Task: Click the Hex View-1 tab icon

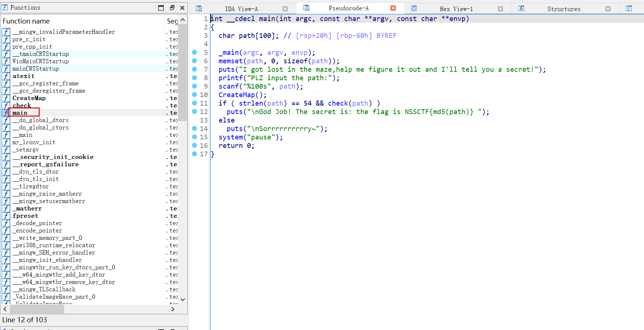Action: coord(414,8)
